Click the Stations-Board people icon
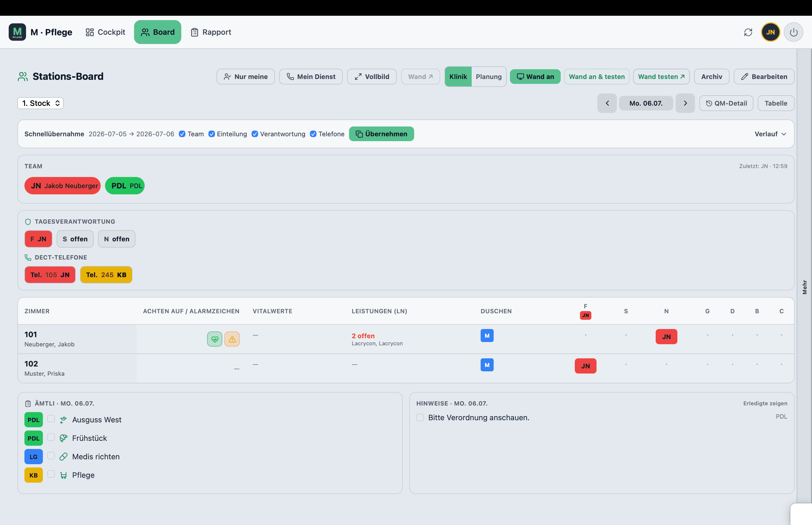The height and width of the screenshot is (525, 812). click(x=23, y=77)
